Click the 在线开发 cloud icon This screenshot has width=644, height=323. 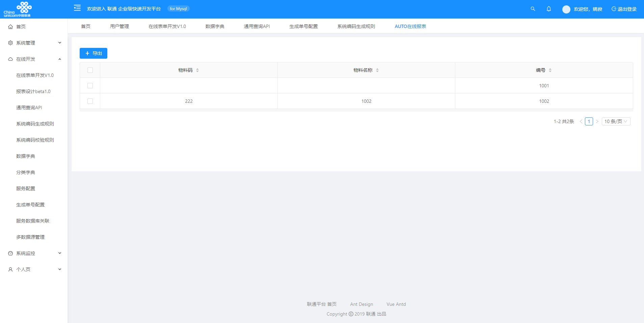pos(10,59)
